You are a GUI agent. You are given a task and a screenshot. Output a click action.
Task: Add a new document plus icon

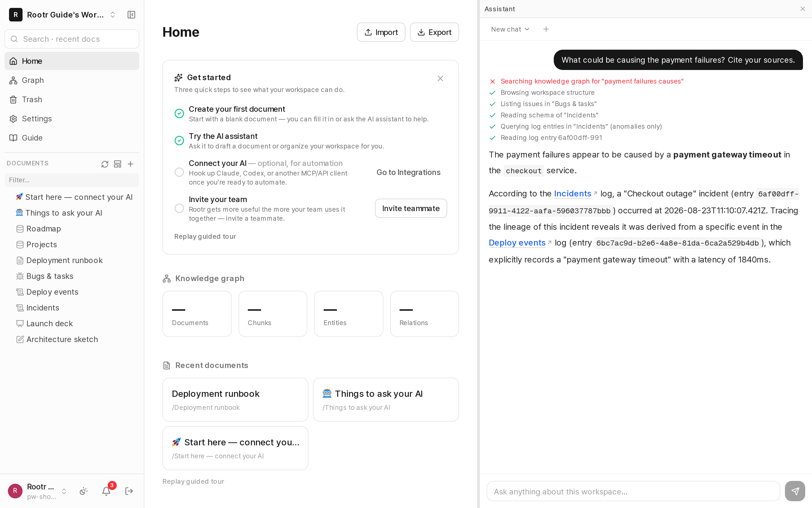tap(131, 164)
